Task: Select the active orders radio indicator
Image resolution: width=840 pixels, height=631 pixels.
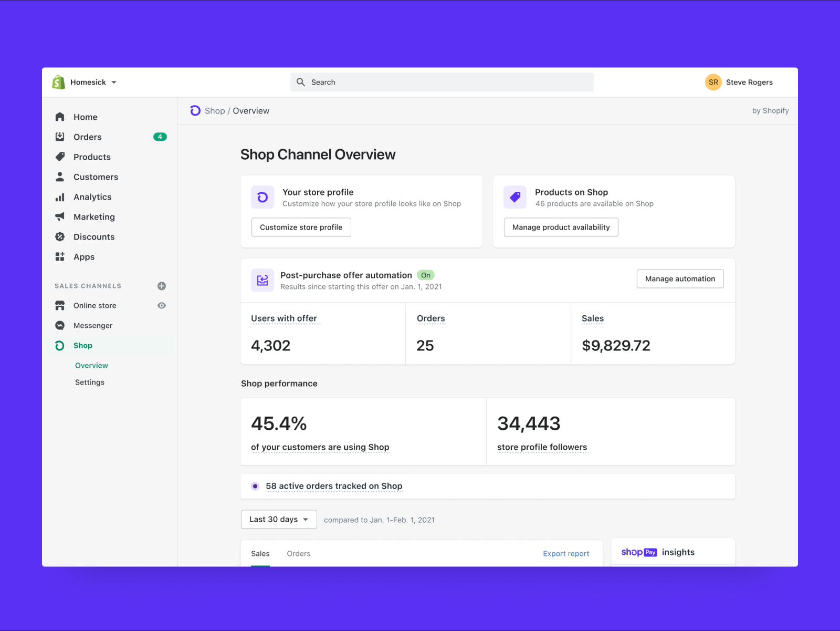Action: click(x=255, y=486)
